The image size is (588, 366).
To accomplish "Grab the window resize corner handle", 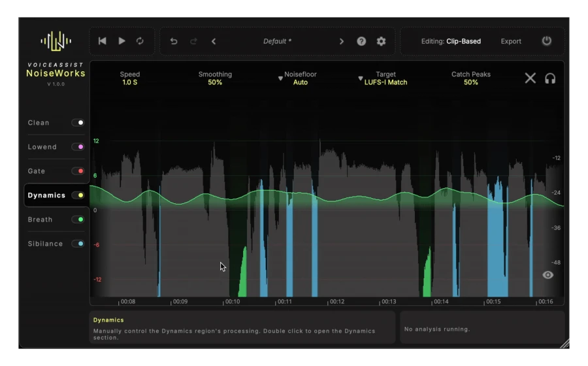I will tap(564, 344).
